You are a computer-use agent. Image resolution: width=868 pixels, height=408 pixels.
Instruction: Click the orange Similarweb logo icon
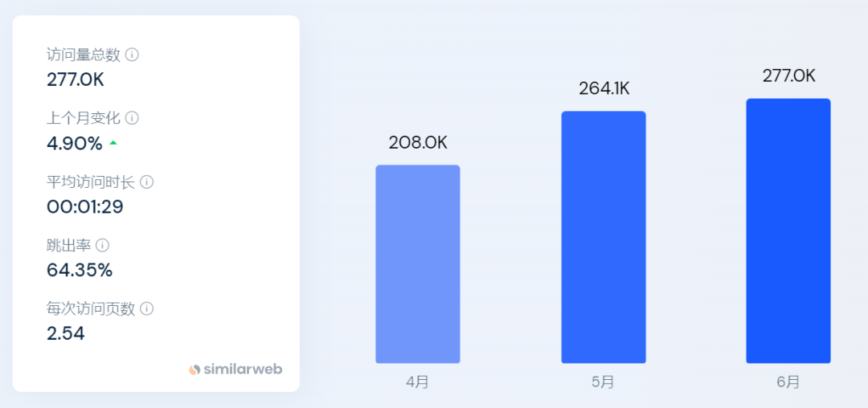coord(194,369)
